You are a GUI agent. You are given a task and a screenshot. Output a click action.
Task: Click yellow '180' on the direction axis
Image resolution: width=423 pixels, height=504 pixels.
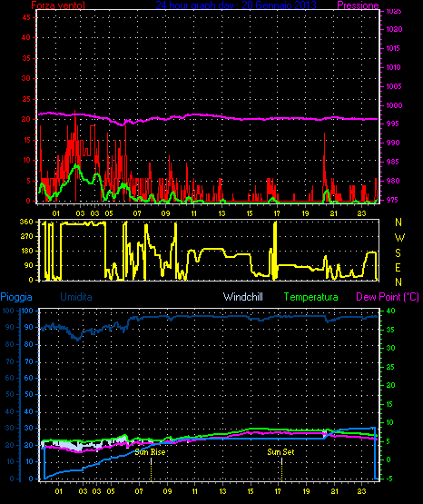(x=26, y=251)
